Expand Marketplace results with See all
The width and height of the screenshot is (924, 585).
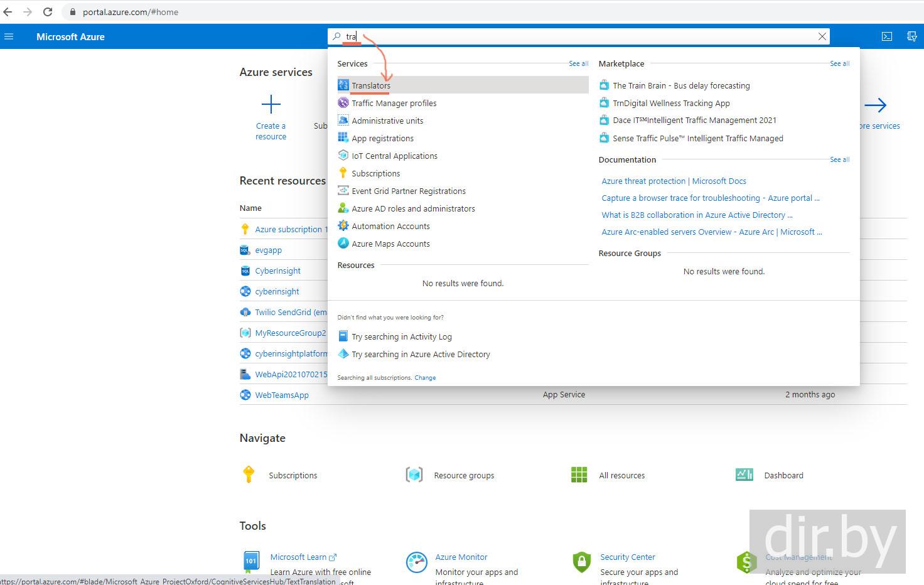coord(839,64)
